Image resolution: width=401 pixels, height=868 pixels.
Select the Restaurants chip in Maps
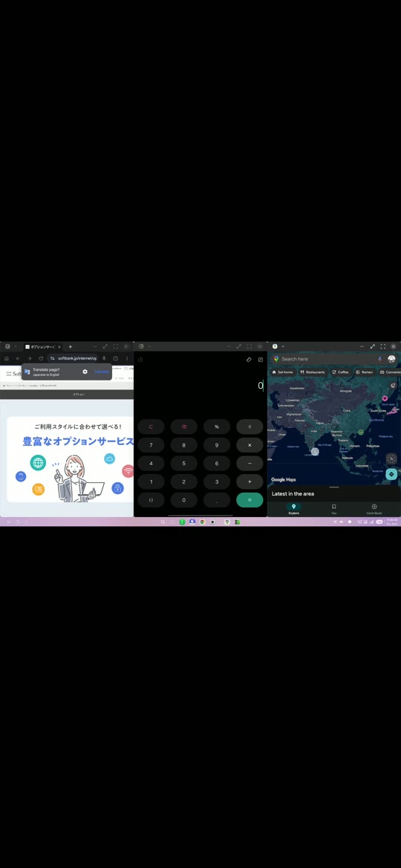313,372
